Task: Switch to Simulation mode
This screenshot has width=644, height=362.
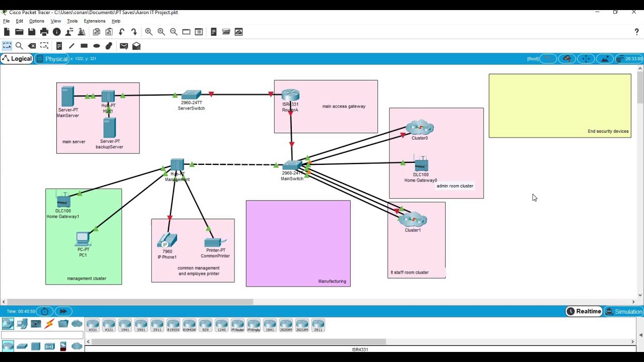Action: pos(623,312)
